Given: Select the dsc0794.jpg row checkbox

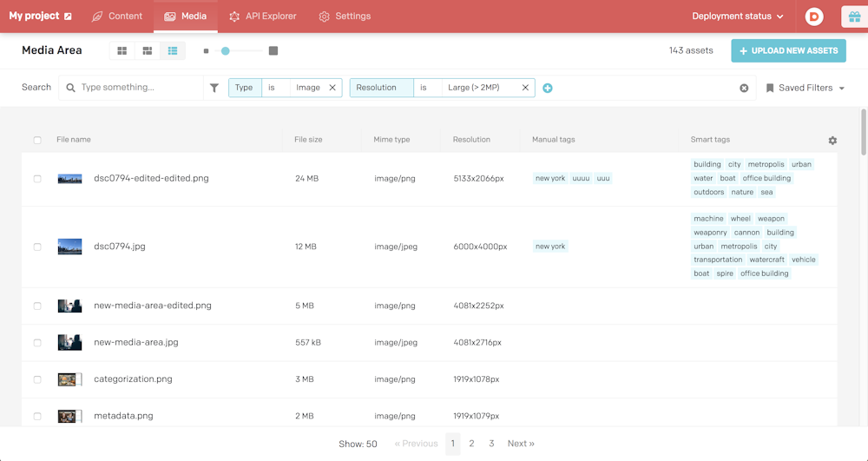Looking at the screenshot, I should click(x=37, y=247).
